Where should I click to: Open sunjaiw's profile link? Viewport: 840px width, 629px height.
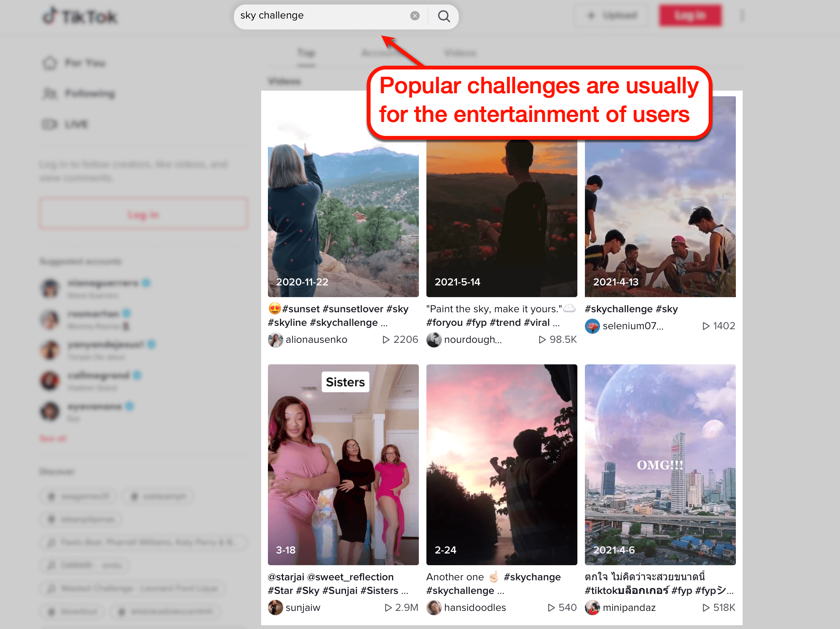(x=303, y=607)
